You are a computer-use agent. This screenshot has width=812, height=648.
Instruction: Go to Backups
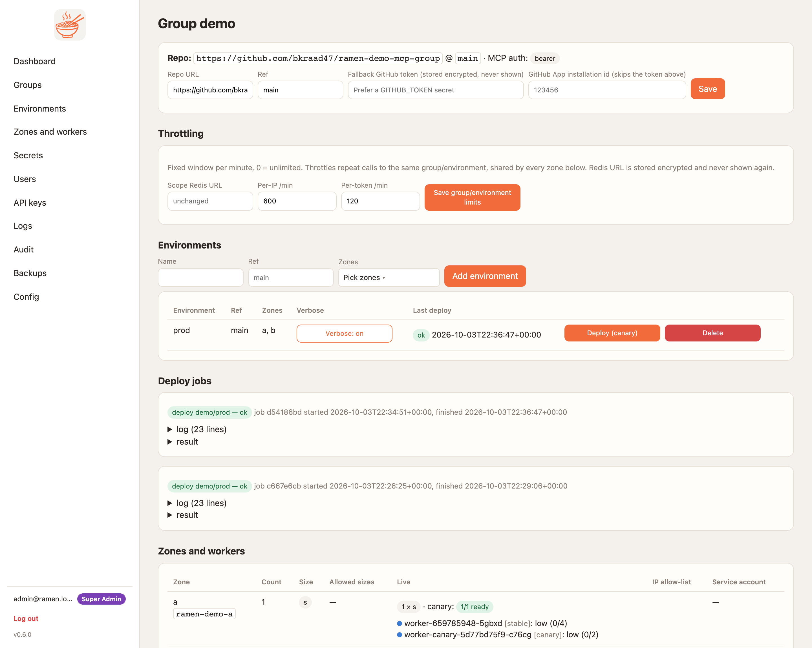click(30, 273)
